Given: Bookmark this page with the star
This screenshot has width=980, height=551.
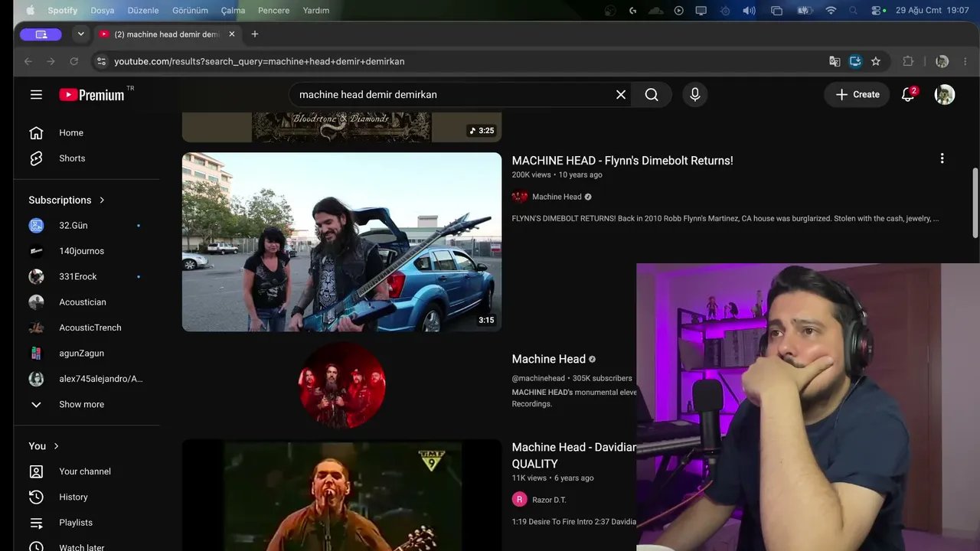Looking at the screenshot, I should tap(876, 61).
